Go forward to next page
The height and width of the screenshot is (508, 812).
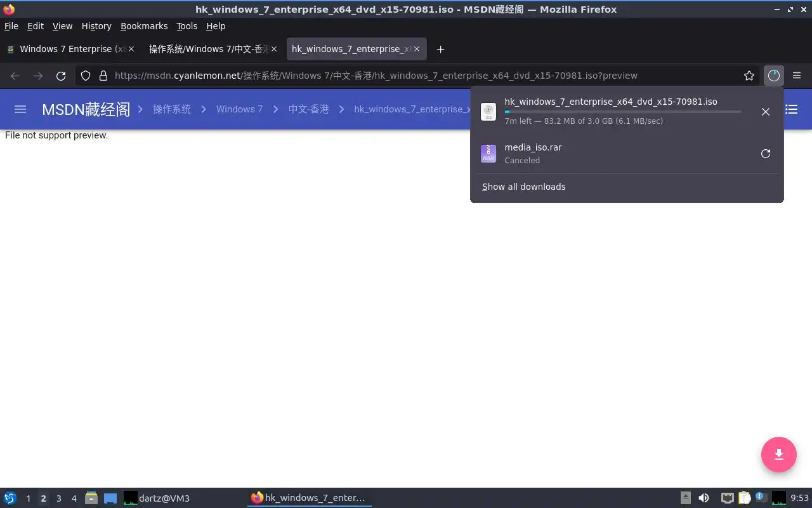[x=38, y=76]
